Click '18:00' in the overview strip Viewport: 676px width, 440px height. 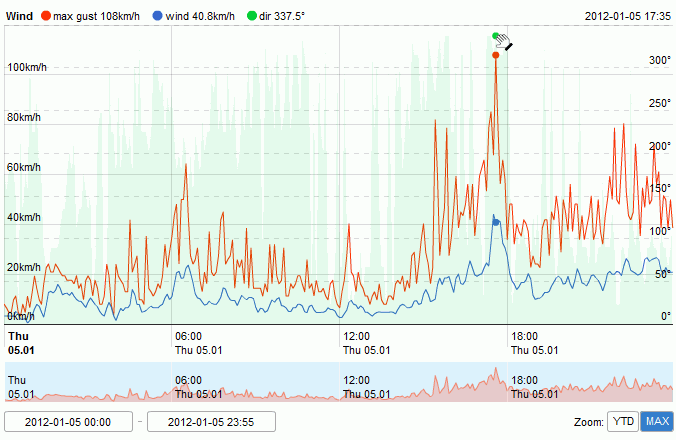525,380
